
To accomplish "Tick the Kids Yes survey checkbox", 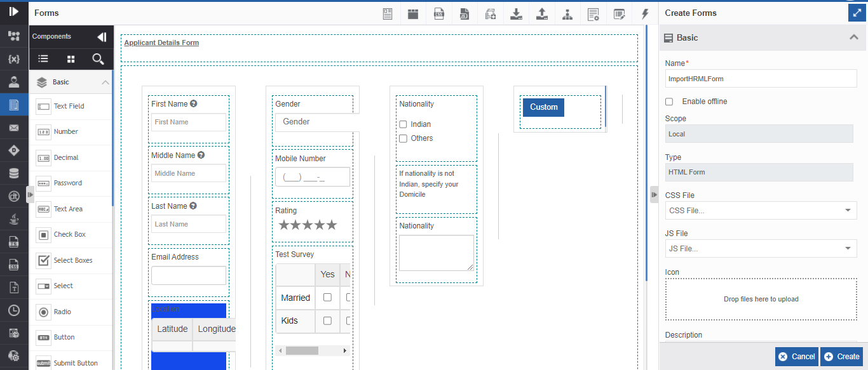I will [327, 320].
